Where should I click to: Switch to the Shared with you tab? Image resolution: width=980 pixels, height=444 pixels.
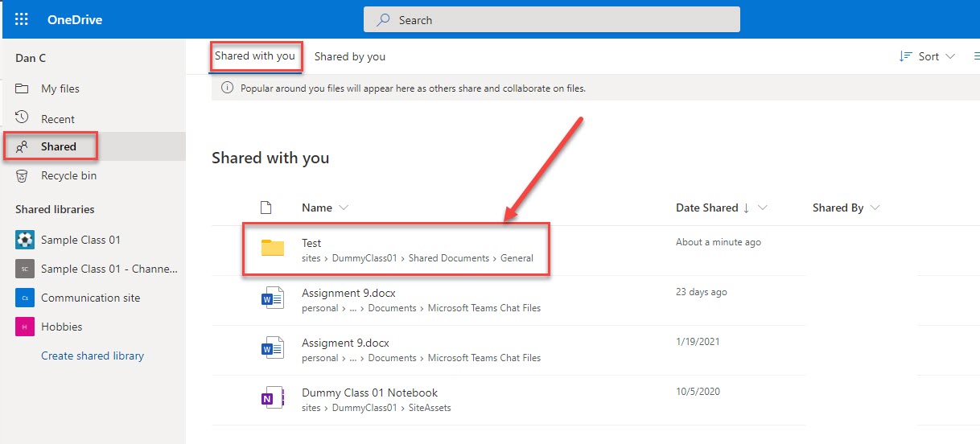(255, 56)
